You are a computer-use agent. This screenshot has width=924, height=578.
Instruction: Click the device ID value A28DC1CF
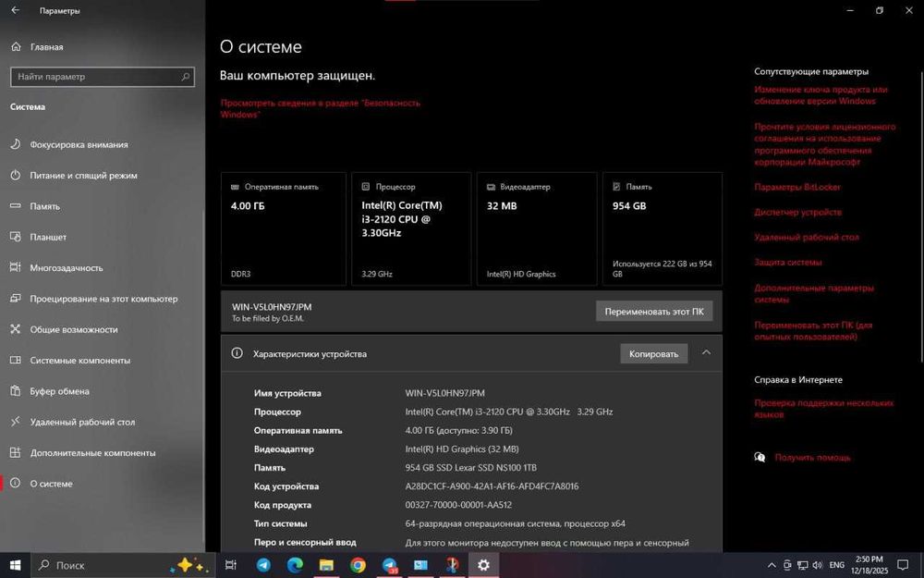[x=492, y=486]
